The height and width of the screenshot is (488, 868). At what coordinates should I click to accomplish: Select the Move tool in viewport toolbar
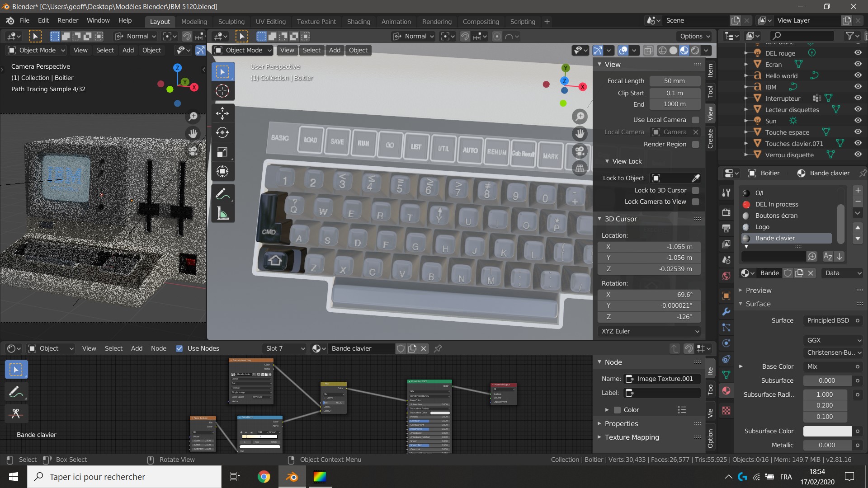222,113
